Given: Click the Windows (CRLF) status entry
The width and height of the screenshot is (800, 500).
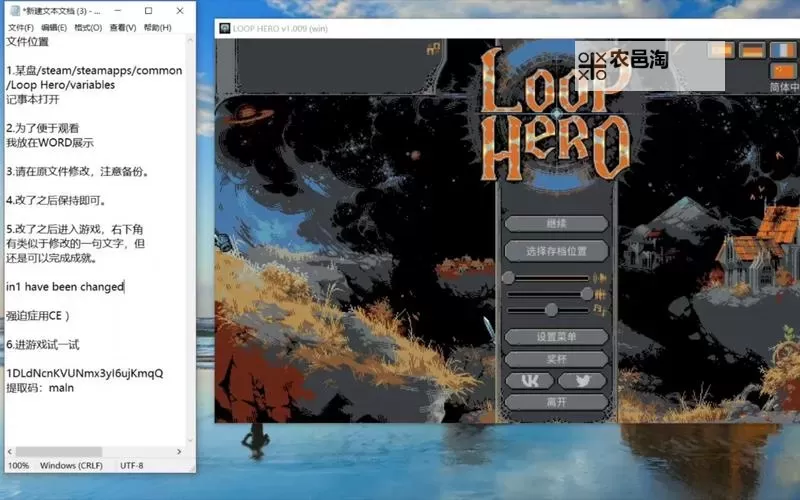Looking at the screenshot, I should click(71, 465).
